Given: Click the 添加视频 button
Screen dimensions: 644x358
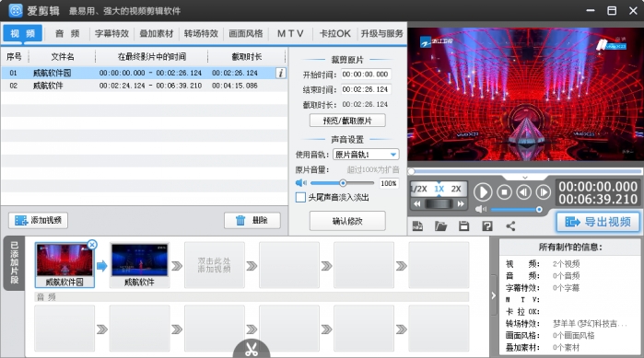Looking at the screenshot, I should point(38,220).
